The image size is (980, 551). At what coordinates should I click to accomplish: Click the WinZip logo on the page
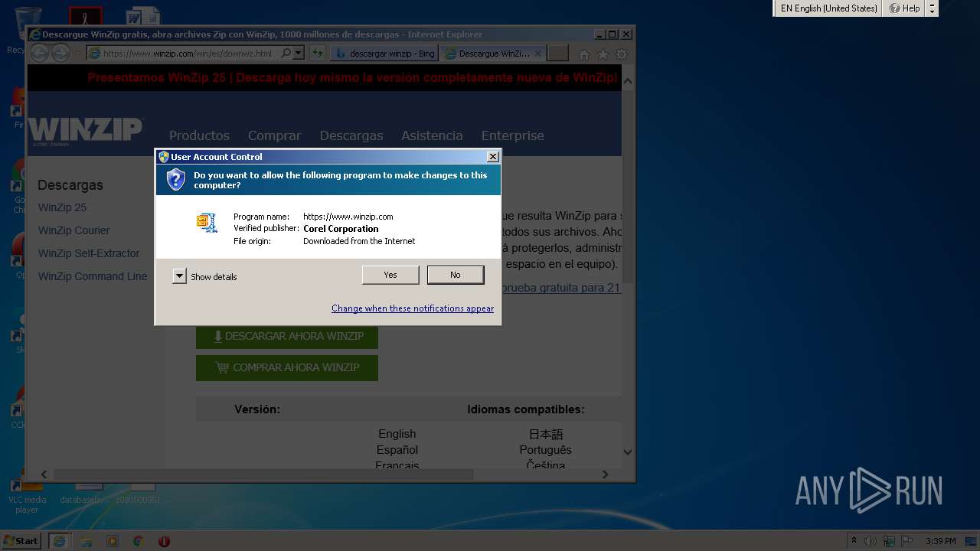pyautogui.click(x=86, y=131)
